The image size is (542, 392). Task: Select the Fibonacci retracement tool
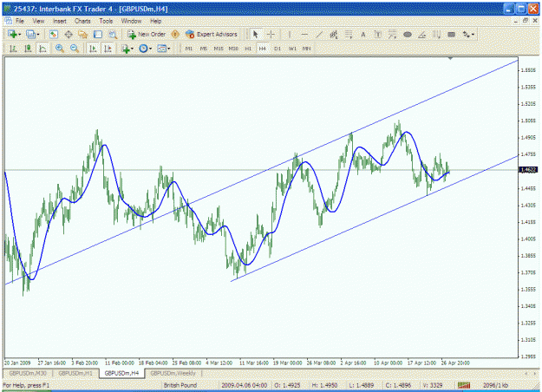[x=349, y=34]
